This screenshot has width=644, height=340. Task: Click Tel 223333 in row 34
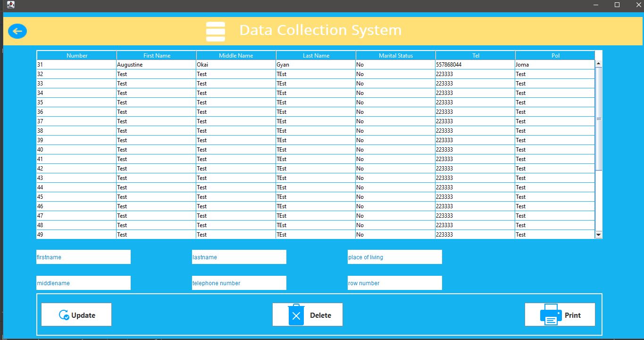pyautogui.click(x=475, y=93)
